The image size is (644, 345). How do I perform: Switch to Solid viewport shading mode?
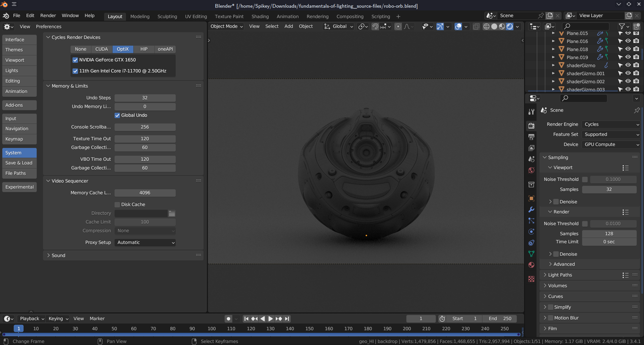coord(494,26)
